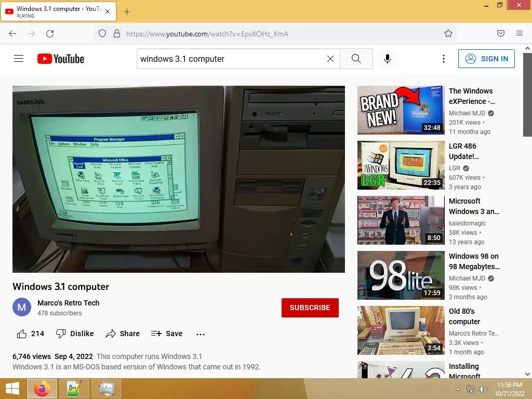
Task: Clear the search box with the X
Action: (330, 59)
